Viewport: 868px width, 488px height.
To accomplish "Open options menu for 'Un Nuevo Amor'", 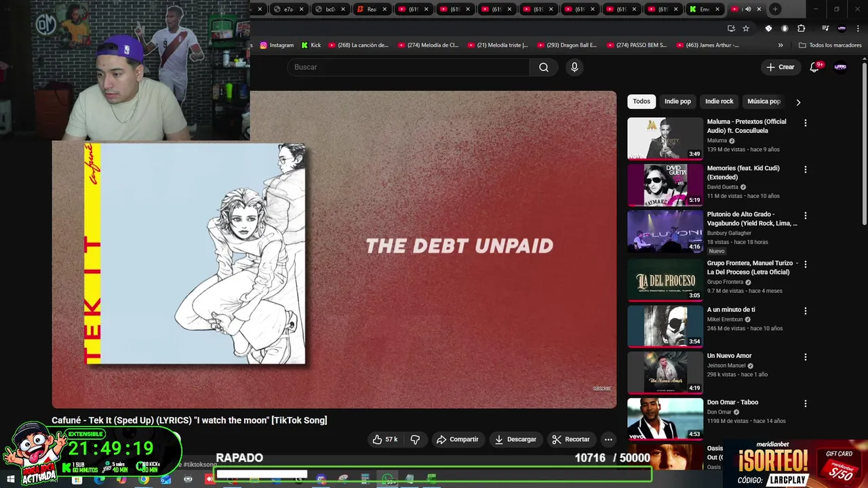I will [806, 357].
